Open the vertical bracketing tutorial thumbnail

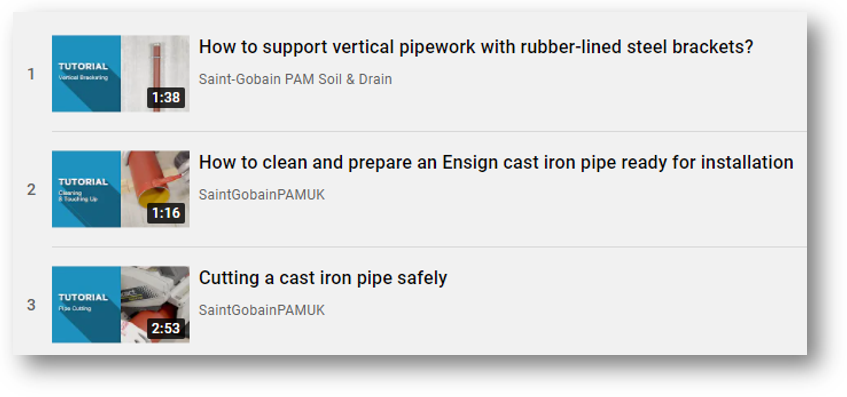click(x=120, y=73)
